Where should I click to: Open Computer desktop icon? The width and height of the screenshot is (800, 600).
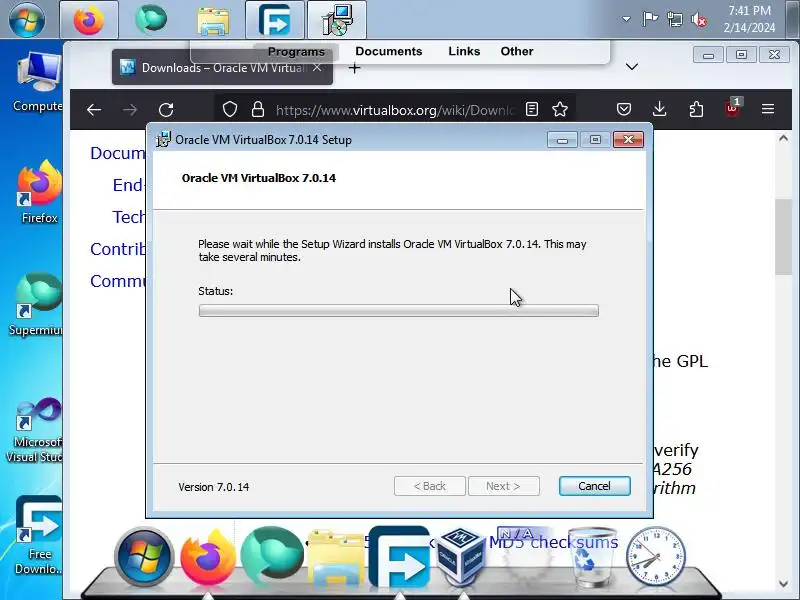(38, 82)
